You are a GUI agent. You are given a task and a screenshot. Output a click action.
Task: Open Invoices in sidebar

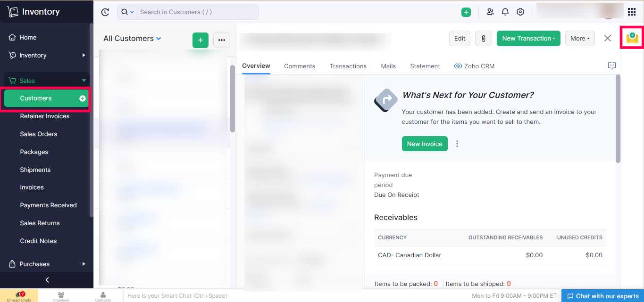[32, 188]
